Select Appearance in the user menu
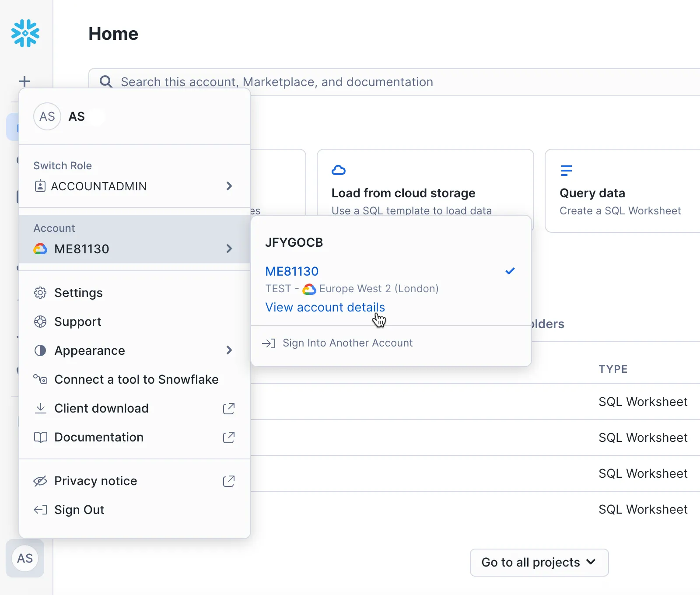Viewport: 700px width, 595px height. 135,350
